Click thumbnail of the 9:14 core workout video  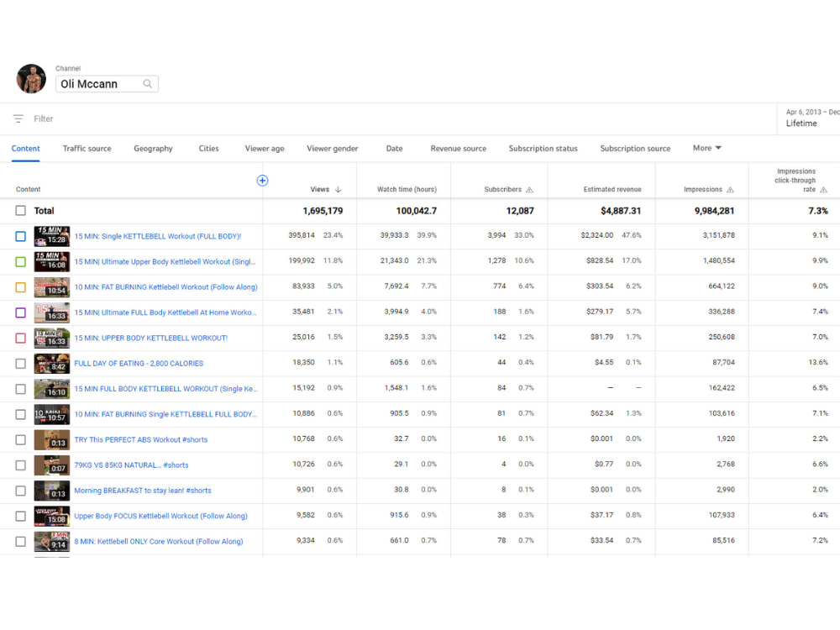click(52, 542)
